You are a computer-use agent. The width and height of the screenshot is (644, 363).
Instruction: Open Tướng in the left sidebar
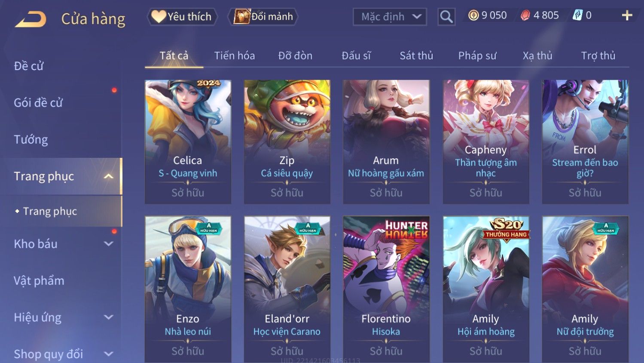click(31, 139)
